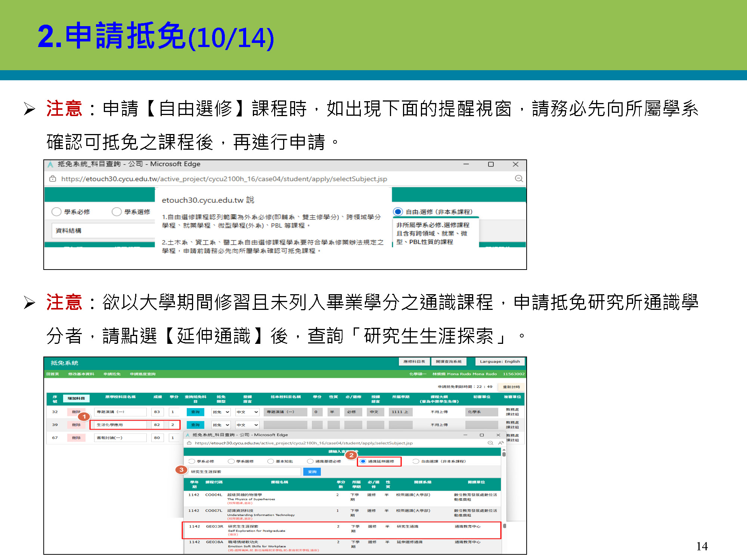
Task: Click zoom icon in lower popup address bar
Action: [490, 443]
